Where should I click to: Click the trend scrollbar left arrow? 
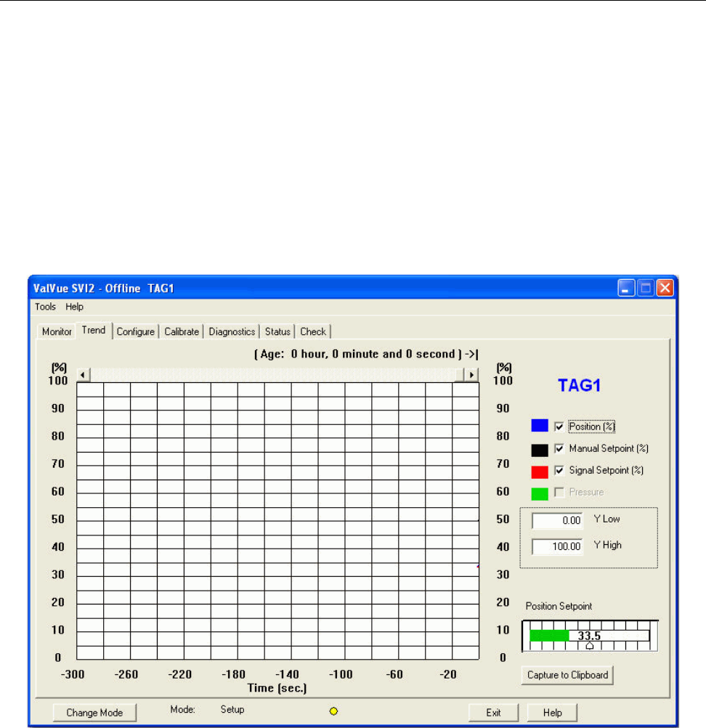pyautogui.click(x=83, y=375)
